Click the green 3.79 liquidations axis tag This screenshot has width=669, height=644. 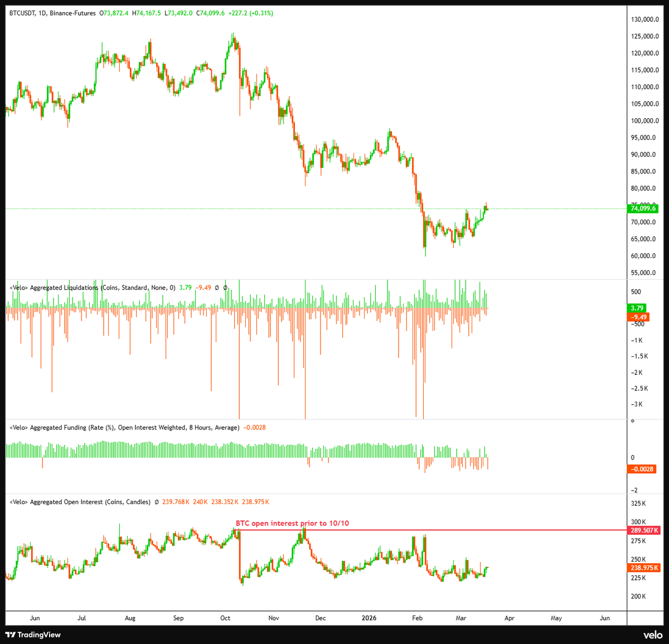coord(637,308)
